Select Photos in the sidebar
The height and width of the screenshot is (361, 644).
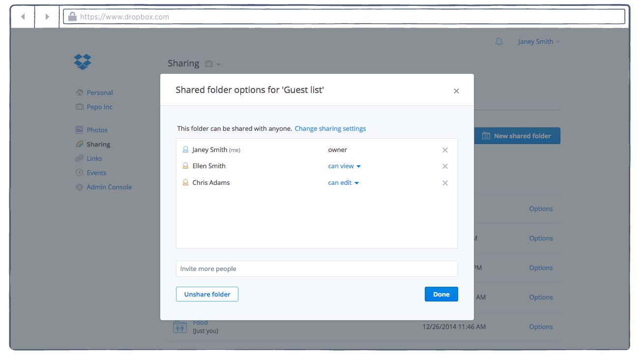coord(97,130)
